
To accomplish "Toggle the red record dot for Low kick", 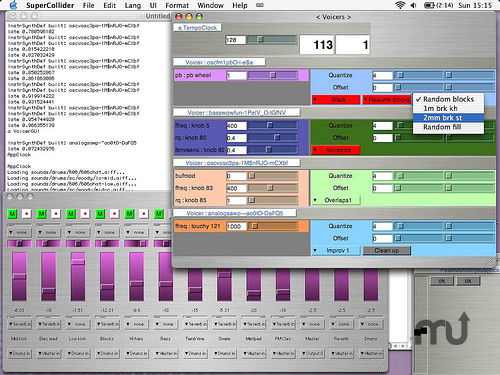I will (85, 214).
